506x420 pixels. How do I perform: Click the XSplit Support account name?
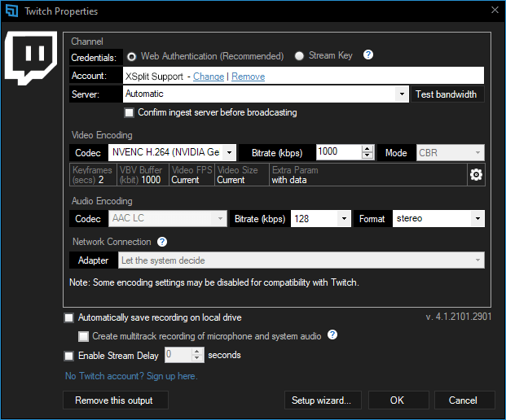tap(154, 77)
